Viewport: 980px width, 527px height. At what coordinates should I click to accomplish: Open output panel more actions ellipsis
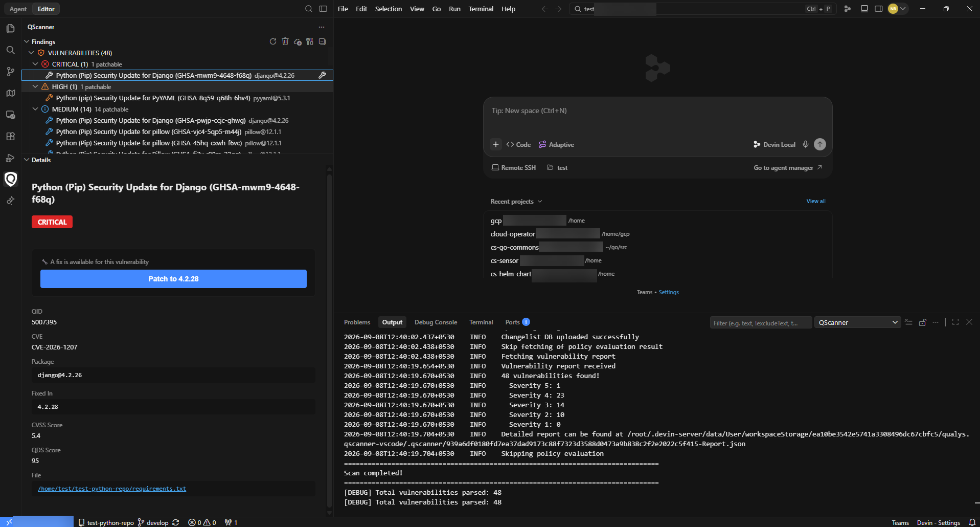click(936, 322)
